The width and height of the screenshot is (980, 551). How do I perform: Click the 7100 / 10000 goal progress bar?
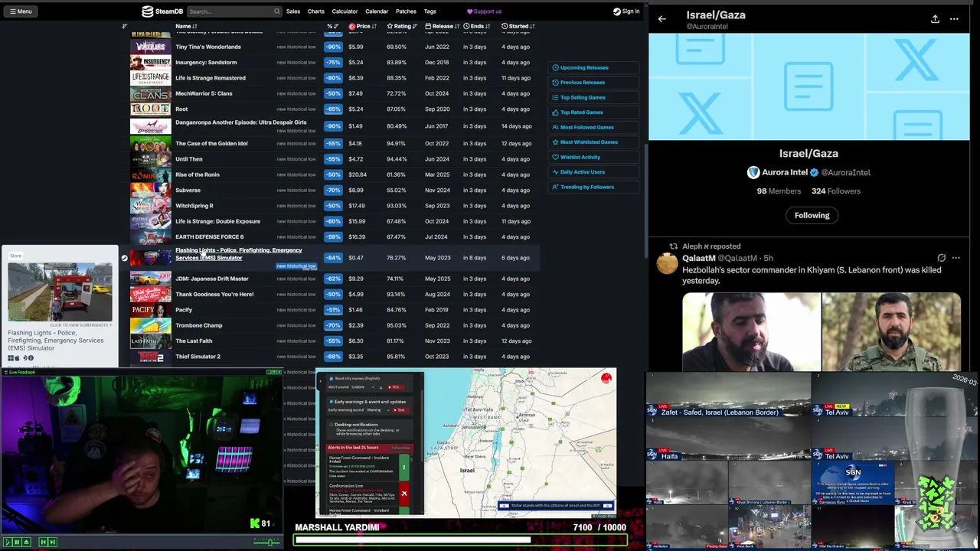tap(461, 540)
